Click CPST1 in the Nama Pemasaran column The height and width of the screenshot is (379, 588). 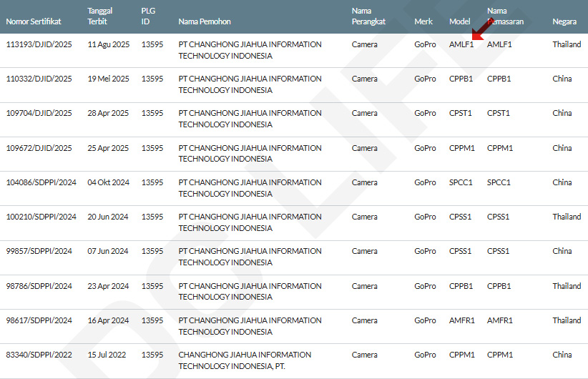pos(499,113)
